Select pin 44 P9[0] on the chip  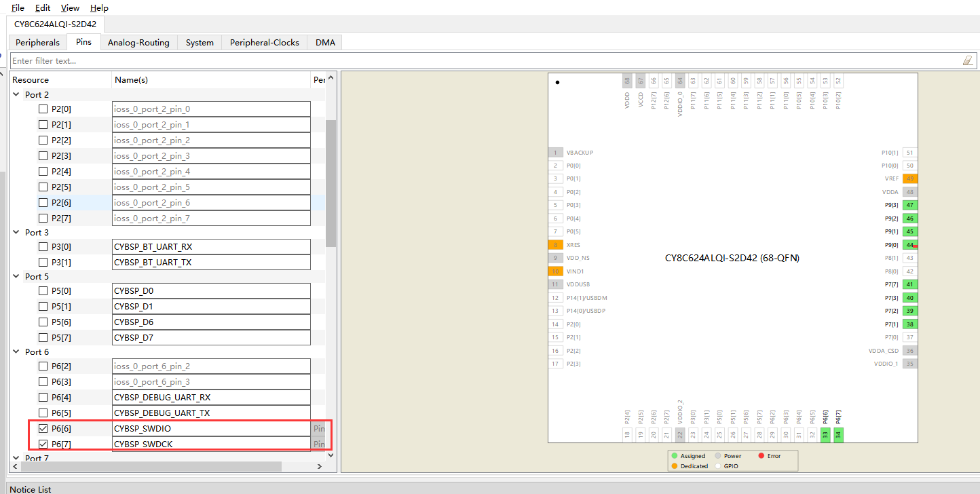[910, 244]
